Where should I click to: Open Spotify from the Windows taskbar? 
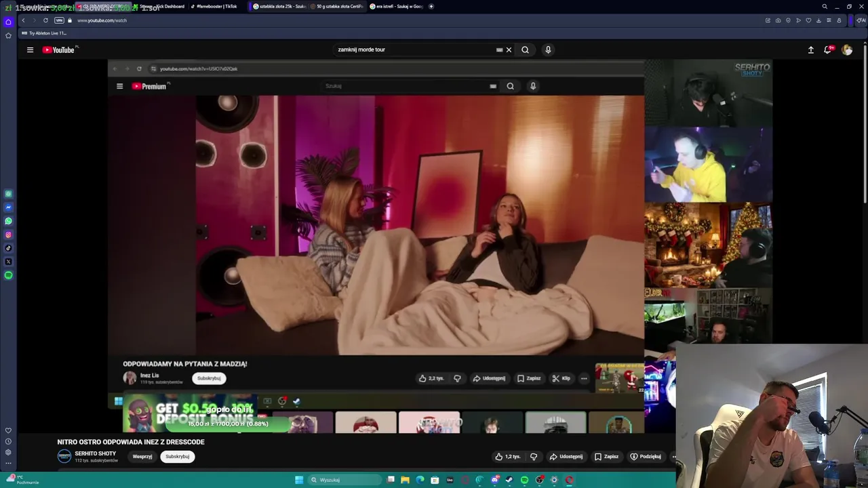[x=524, y=480]
